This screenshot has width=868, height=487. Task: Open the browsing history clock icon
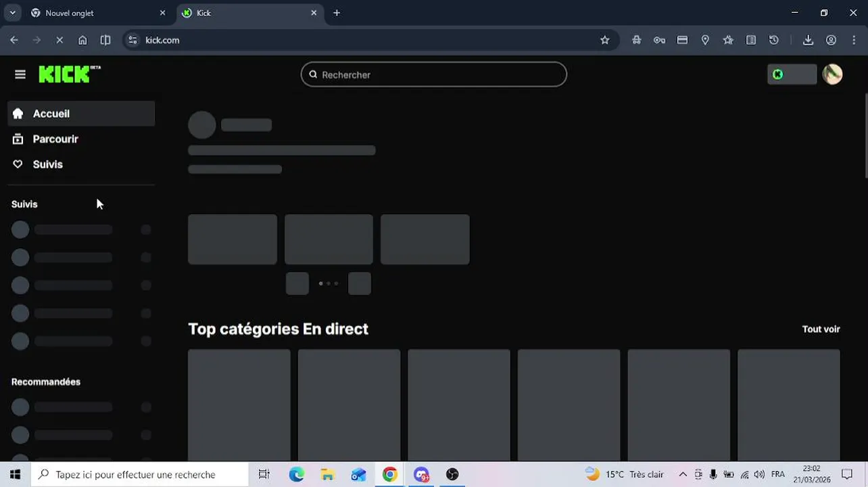(x=774, y=40)
